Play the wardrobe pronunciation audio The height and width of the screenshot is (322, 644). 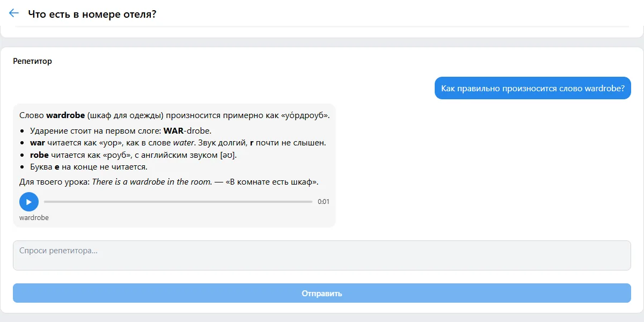tap(29, 202)
